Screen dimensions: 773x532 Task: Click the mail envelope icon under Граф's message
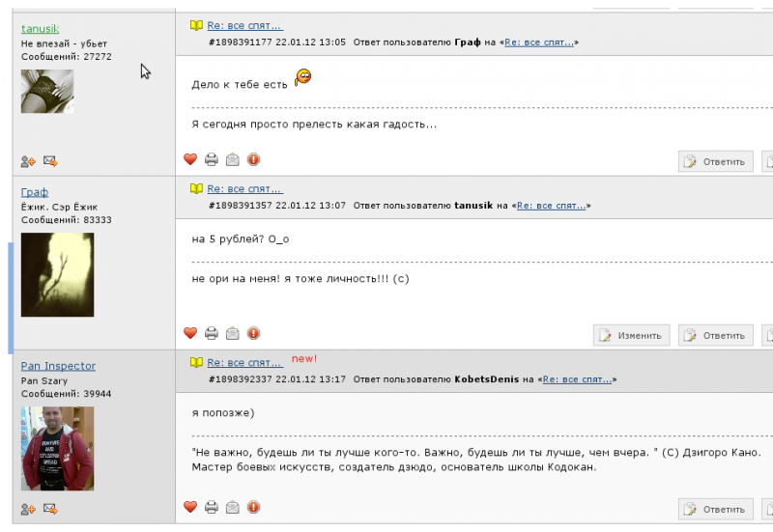(x=232, y=333)
